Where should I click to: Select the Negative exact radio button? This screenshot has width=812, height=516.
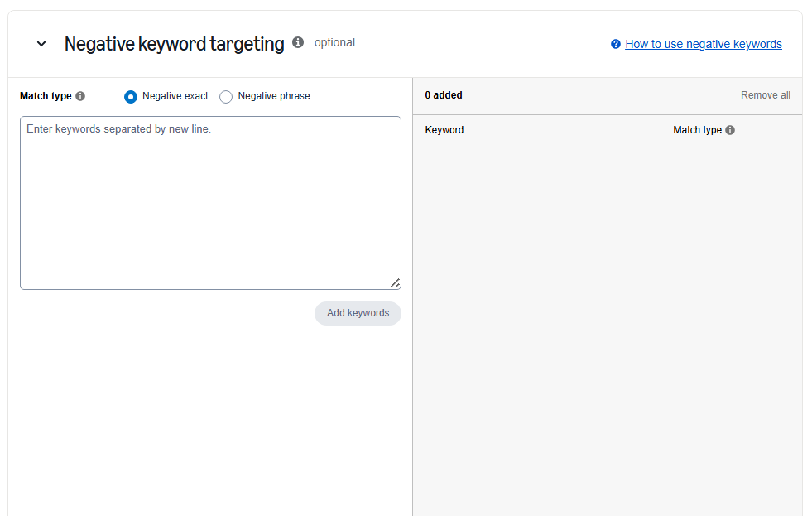[x=131, y=97]
